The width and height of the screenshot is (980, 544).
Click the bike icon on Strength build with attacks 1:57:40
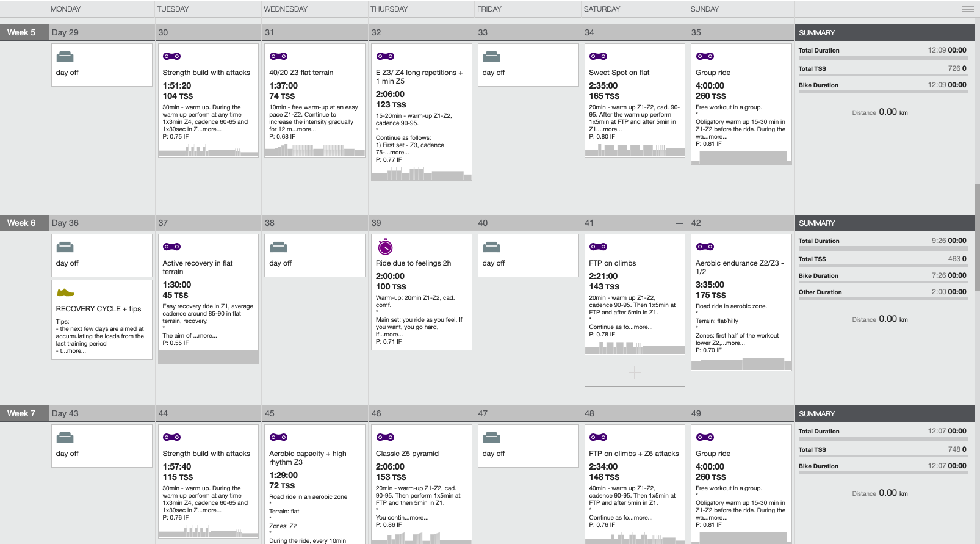click(171, 437)
